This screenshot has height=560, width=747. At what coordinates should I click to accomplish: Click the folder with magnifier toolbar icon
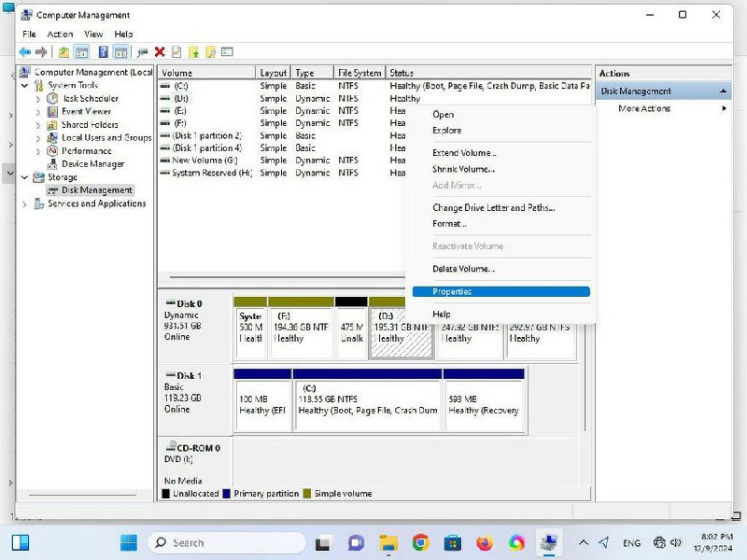(x=211, y=52)
